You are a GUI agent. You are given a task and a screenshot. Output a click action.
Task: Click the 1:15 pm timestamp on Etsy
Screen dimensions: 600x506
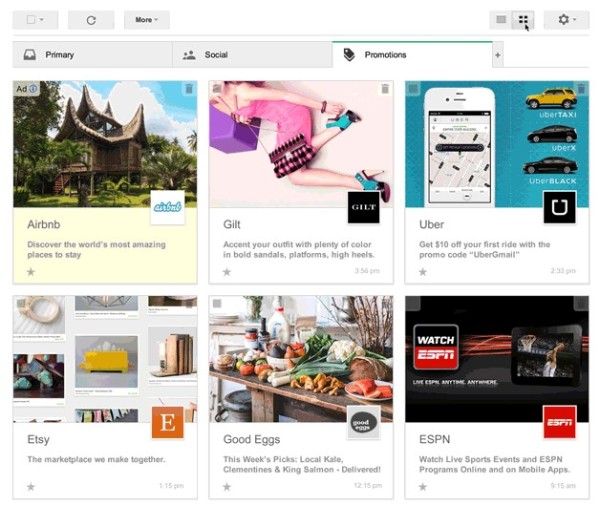pyautogui.click(x=171, y=486)
